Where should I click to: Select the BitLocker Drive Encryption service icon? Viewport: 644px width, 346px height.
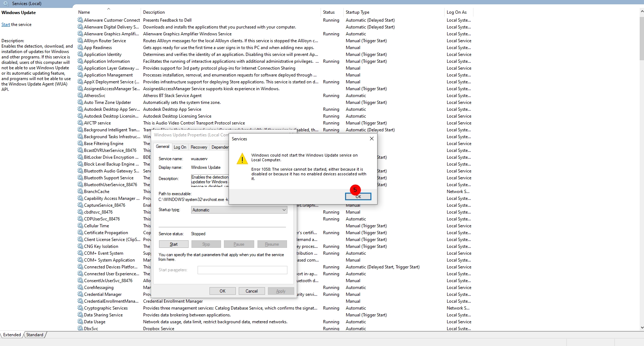coord(80,157)
